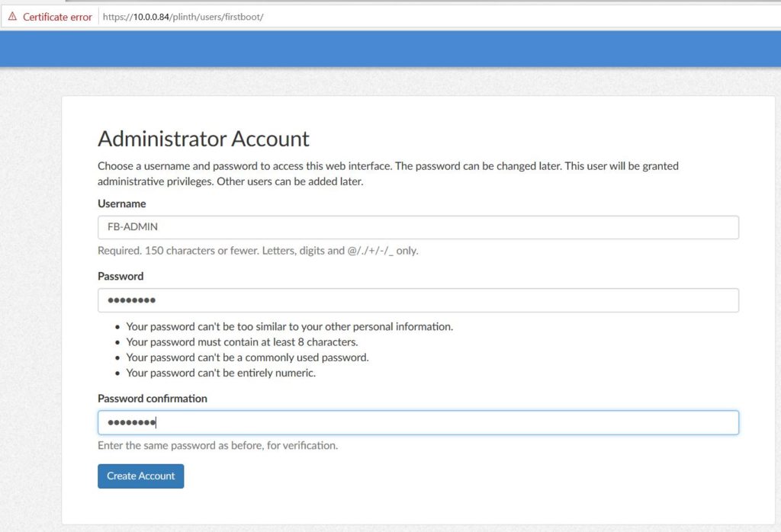Click the 'Enter the same password' hint
This screenshot has height=532, width=781.
click(x=217, y=445)
